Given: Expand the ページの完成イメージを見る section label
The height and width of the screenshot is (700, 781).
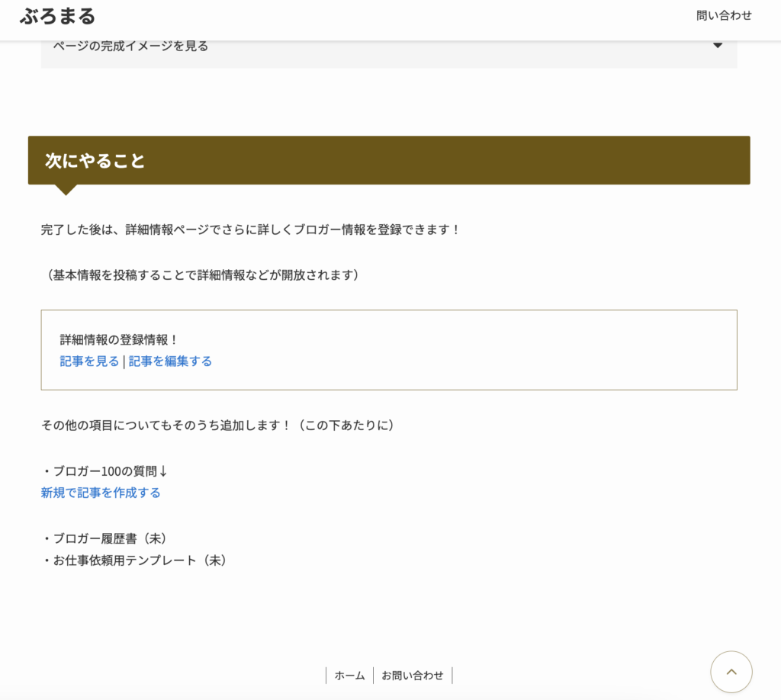Looking at the screenshot, I should (x=130, y=46).
